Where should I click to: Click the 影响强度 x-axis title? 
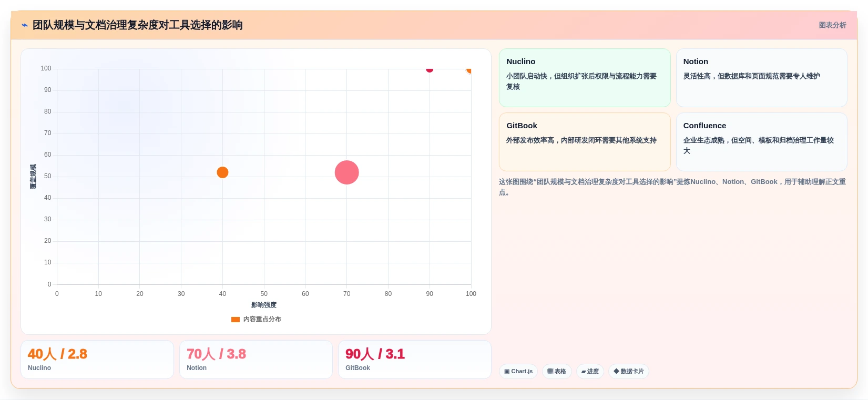264,305
